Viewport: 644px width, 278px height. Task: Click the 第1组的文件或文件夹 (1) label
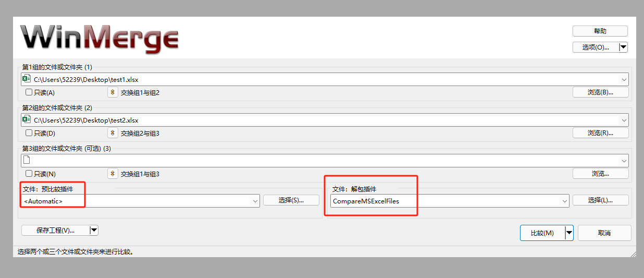[57, 67]
